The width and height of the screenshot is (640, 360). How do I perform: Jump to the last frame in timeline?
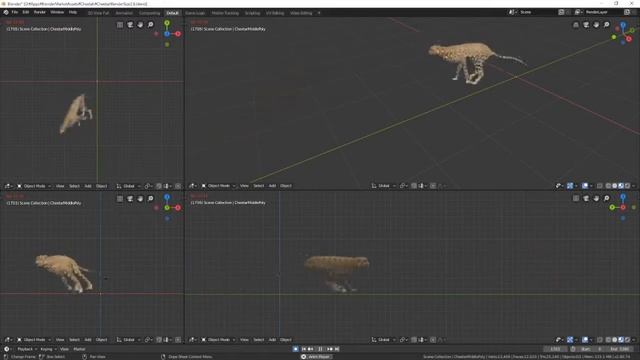[x=337, y=349]
